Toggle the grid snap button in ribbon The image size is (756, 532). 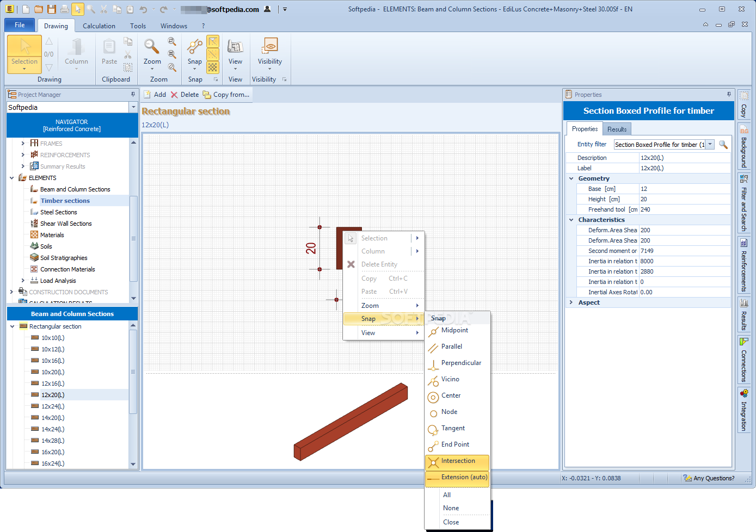[213, 67]
